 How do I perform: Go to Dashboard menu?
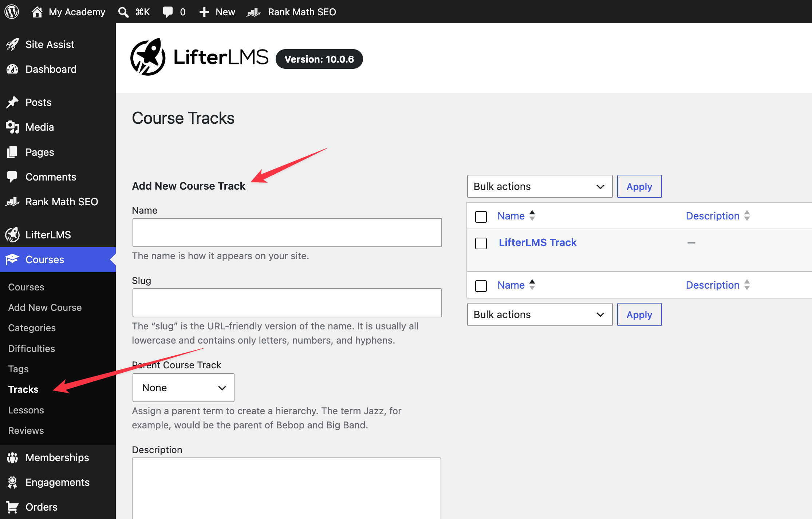coord(58,69)
